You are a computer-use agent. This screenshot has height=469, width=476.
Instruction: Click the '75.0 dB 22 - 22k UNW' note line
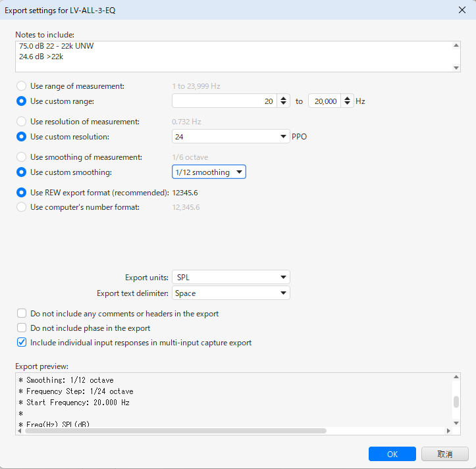click(57, 46)
